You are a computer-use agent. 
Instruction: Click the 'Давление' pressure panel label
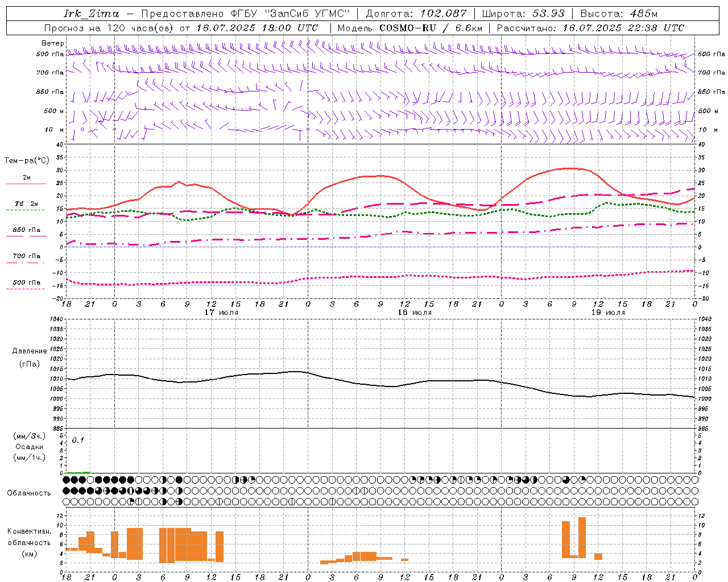pos(30,351)
